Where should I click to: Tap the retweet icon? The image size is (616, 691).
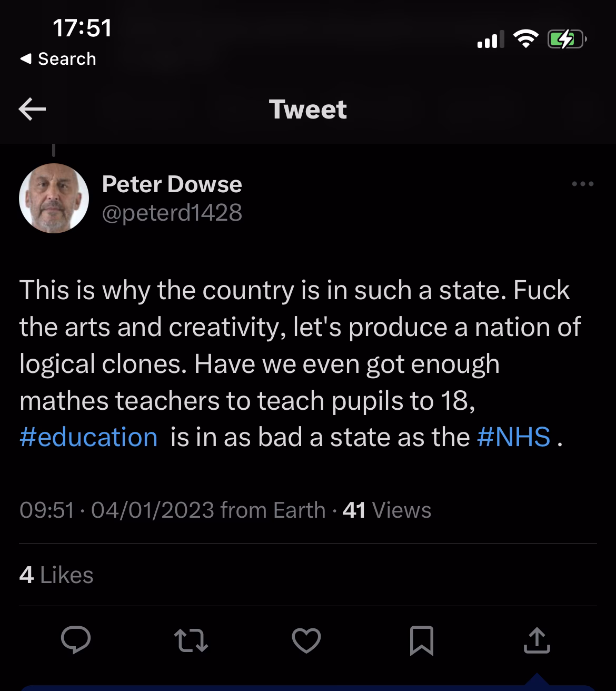click(191, 640)
